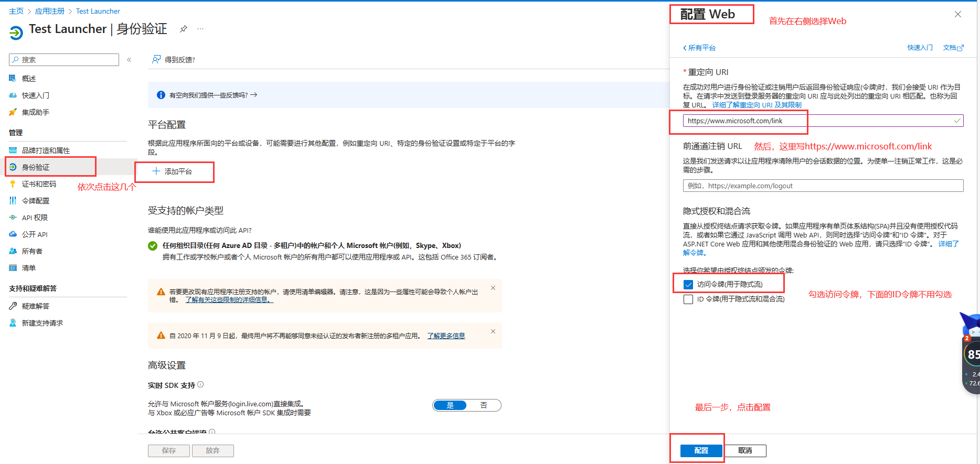Screen dimensions: 980x464
Task: Click the 公开 API cloud icon
Action: [x=13, y=234]
